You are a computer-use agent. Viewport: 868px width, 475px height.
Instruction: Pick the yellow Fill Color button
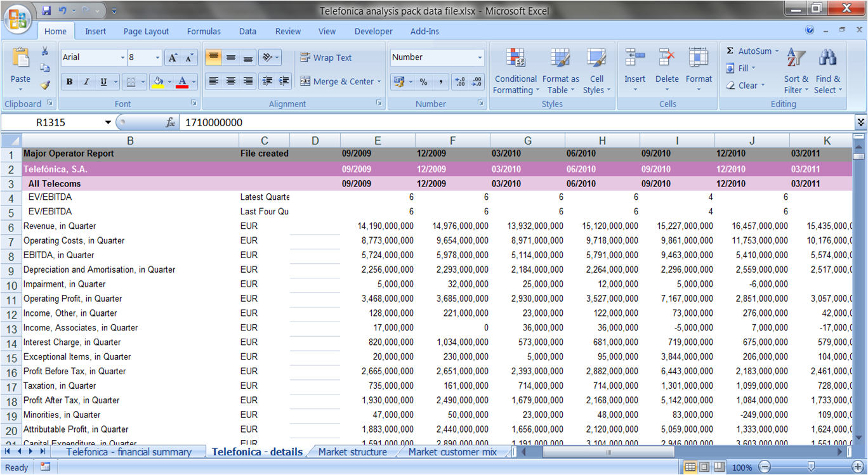point(159,82)
